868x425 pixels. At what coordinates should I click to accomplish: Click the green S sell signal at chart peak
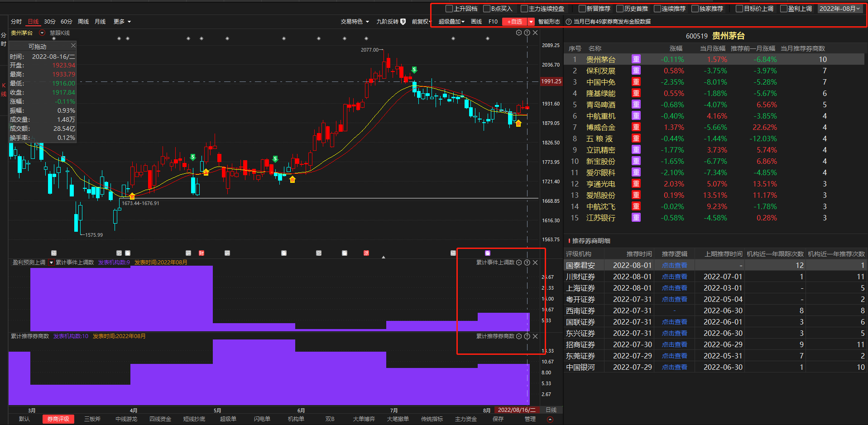coord(414,70)
